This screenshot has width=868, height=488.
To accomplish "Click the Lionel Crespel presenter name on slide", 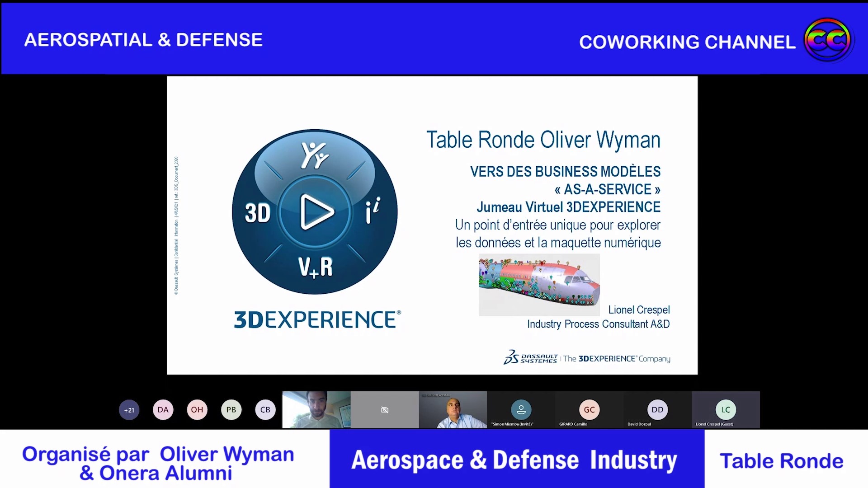I will point(639,310).
